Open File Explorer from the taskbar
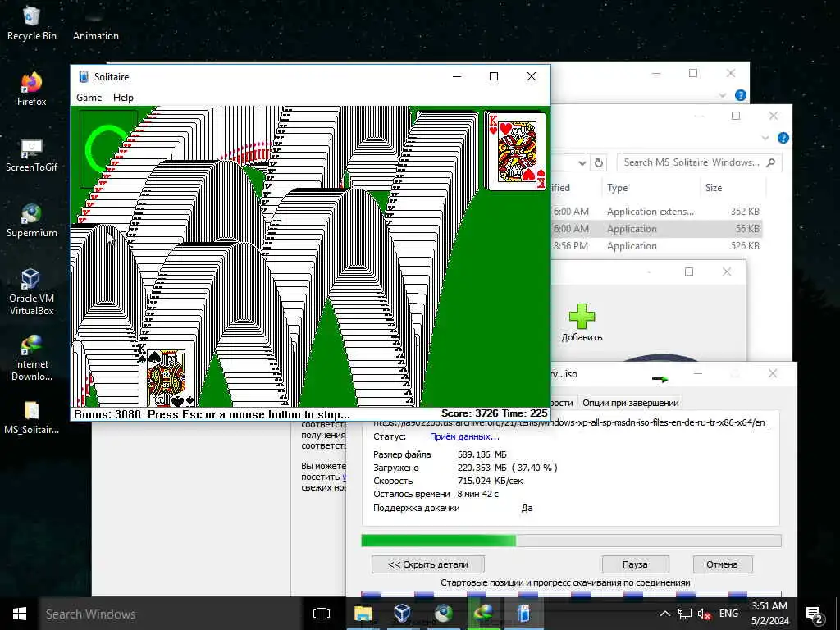This screenshot has width=840, height=630. 363,614
